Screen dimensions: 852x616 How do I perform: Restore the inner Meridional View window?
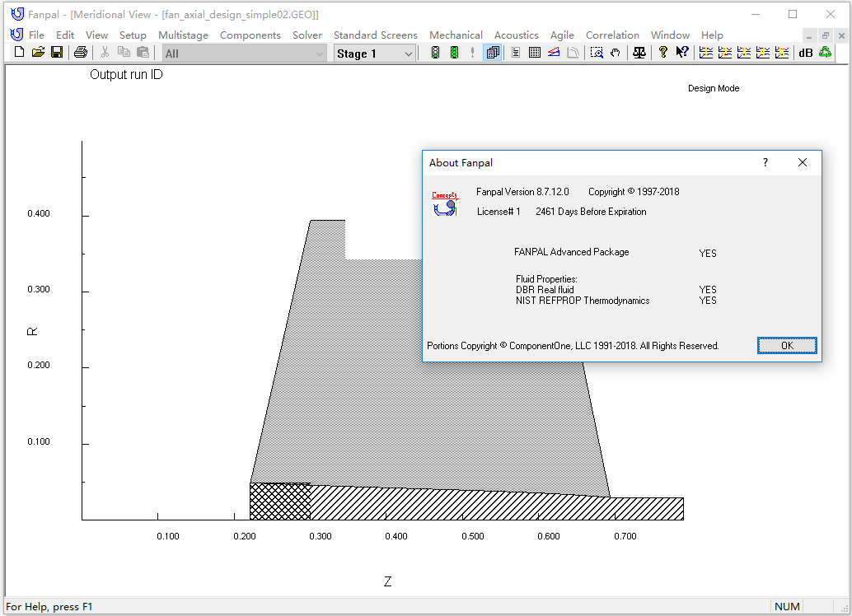click(825, 36)
